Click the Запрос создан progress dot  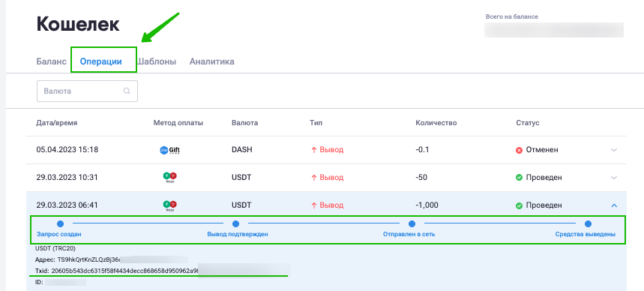(61, 224)
